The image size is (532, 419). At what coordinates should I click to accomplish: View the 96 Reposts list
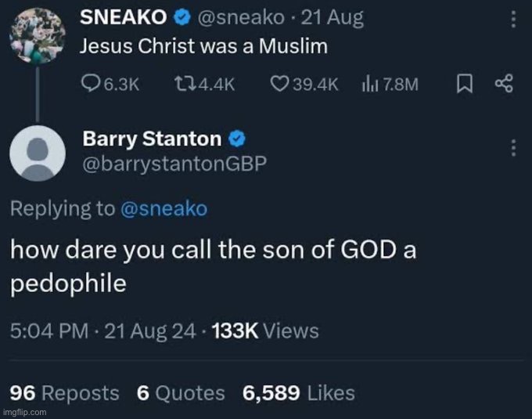coord(65,392)
